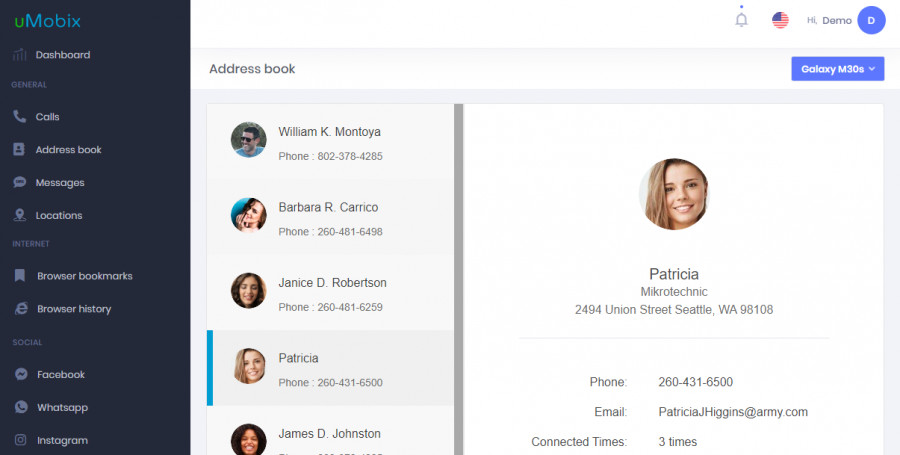Image resolution: width=900 pixels, height=455 pixels.
Task: Click the US flag language icon
Action: coord(780,21)
